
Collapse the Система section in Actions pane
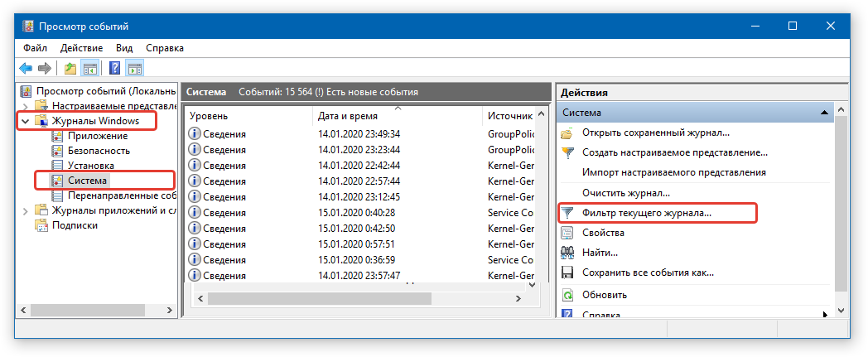pos(824,113)
